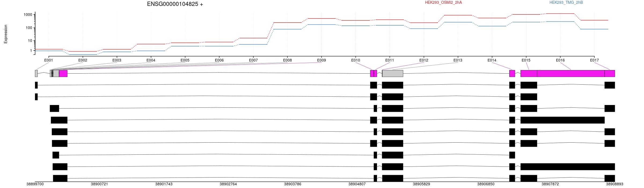Click genomic coordinate 38900721
644x188 pixels.
coord(100,184)
